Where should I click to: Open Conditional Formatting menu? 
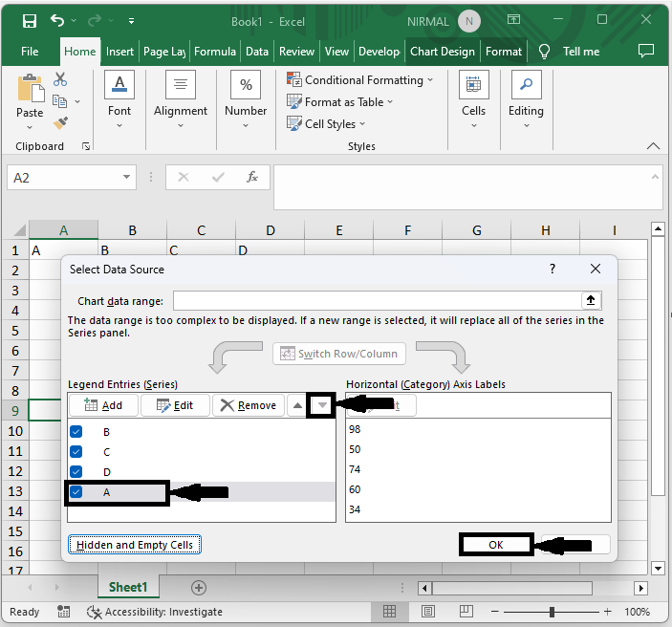360,80
